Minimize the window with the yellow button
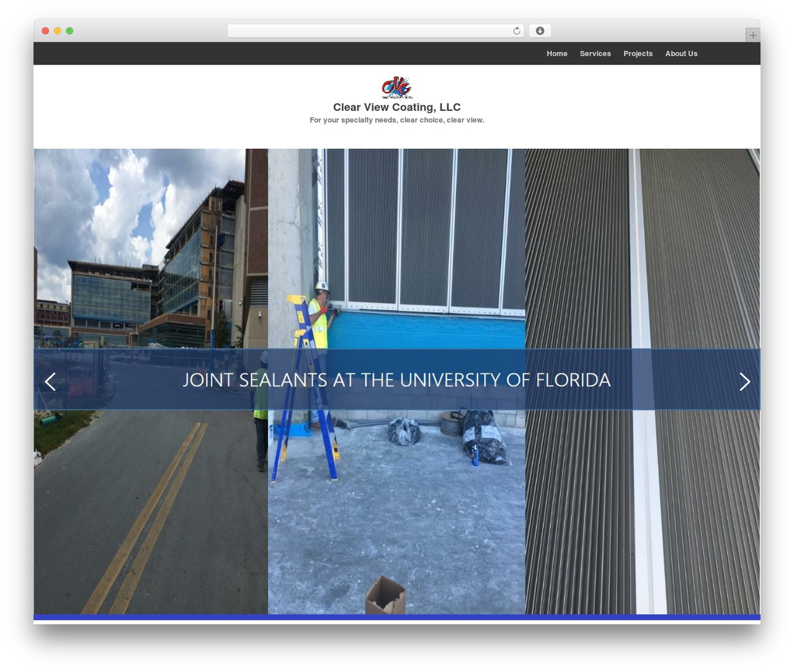The width and height of the screenshot is (794, 672). pyautogui.click(x=57, y=31)
